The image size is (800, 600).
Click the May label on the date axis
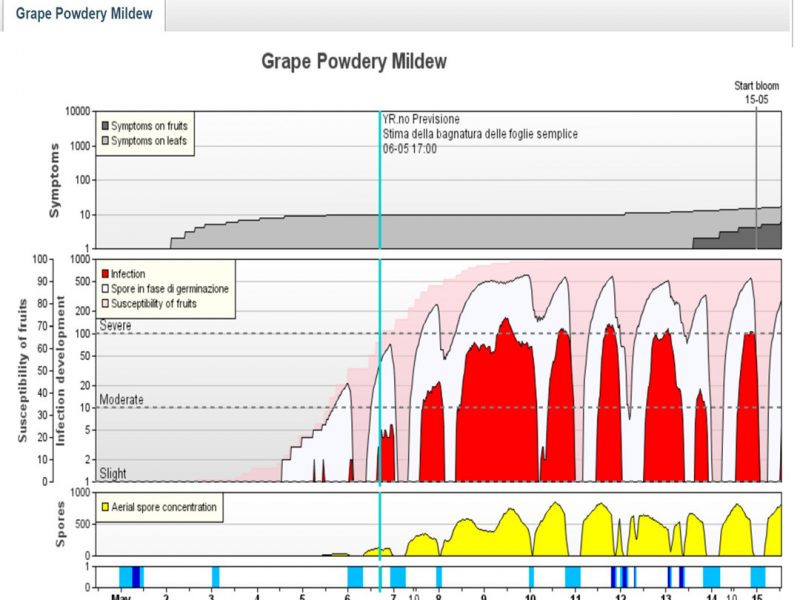[121, 597]
